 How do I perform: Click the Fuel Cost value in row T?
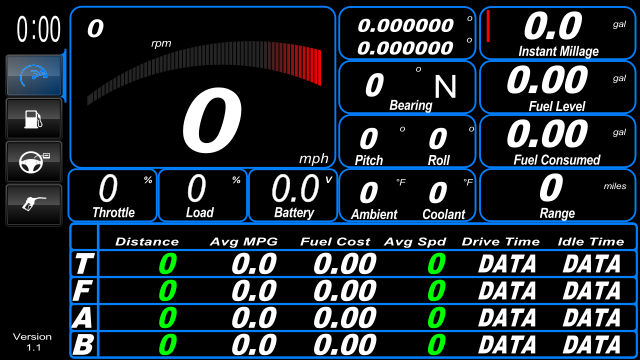tap(344, 264)
